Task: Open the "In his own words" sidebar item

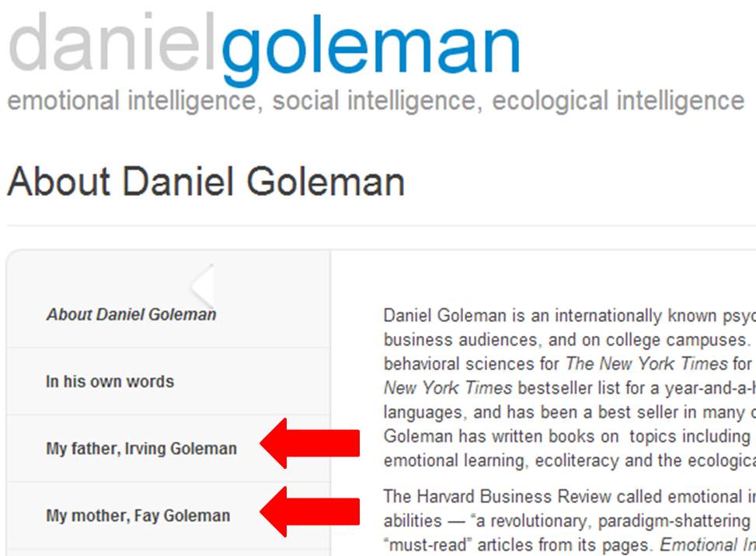Action: tap(110, 381)
